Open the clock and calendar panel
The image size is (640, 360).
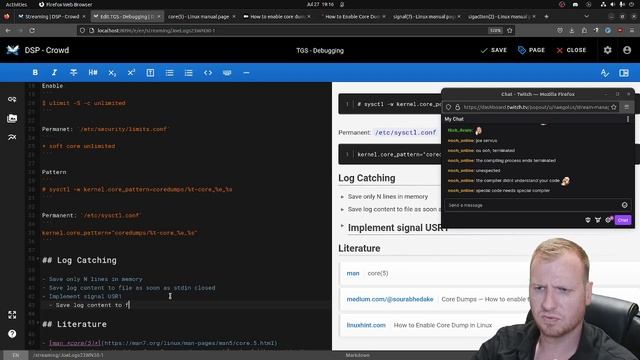coord(320,4)
